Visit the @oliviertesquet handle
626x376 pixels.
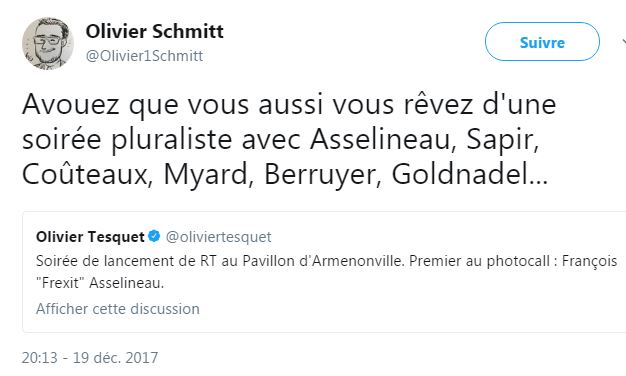tap(218, 237)
